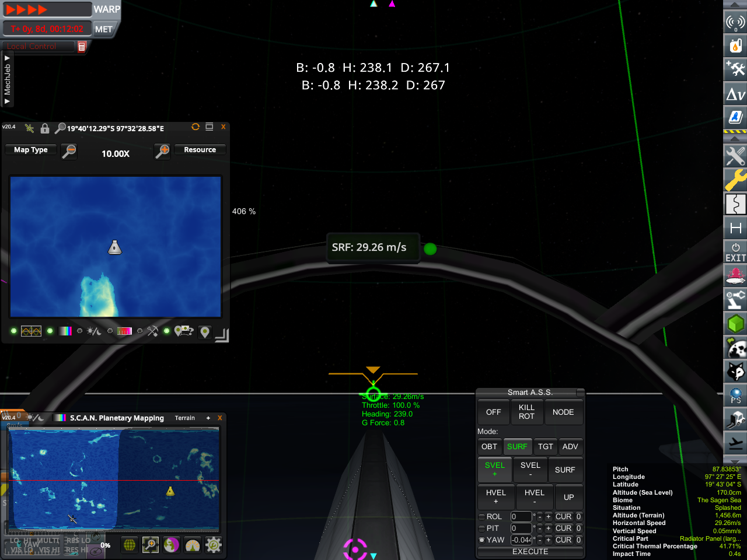747x560 pixels.
Task: Click the NODE button
Action: [x=563, y=412]
